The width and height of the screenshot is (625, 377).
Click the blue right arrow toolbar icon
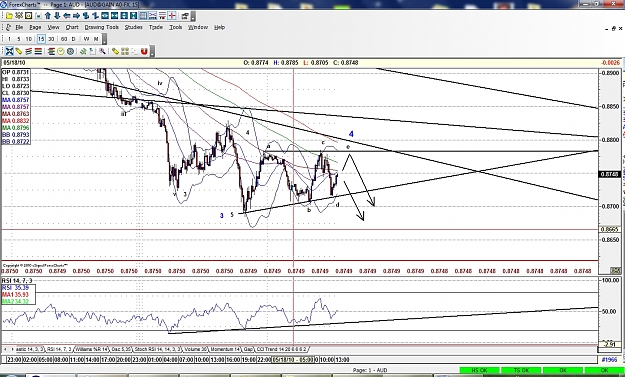tap(76, 16)
